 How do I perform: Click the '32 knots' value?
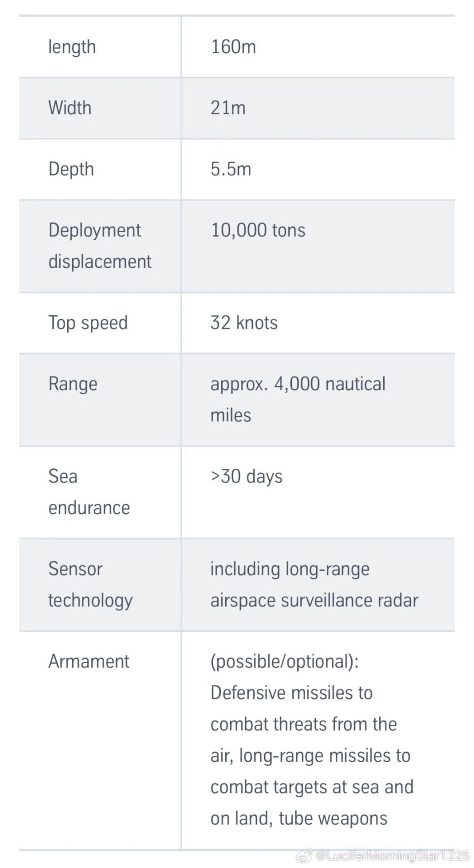[x=244, y=323]
